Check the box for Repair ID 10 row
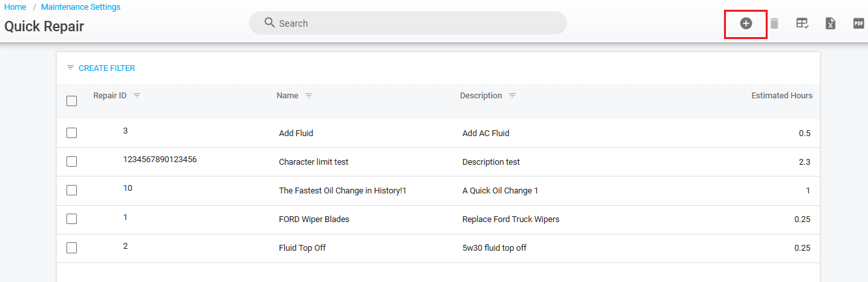868x282 pixels. point(72,190)
